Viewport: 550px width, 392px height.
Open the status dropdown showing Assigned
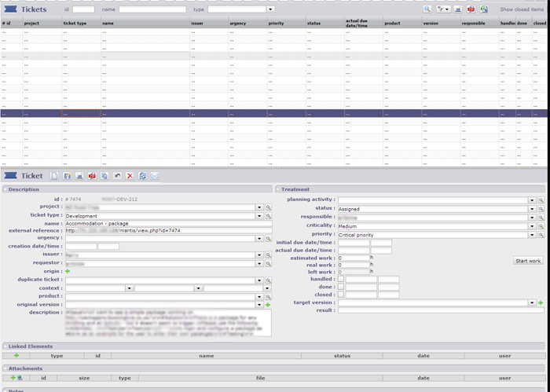532,209
